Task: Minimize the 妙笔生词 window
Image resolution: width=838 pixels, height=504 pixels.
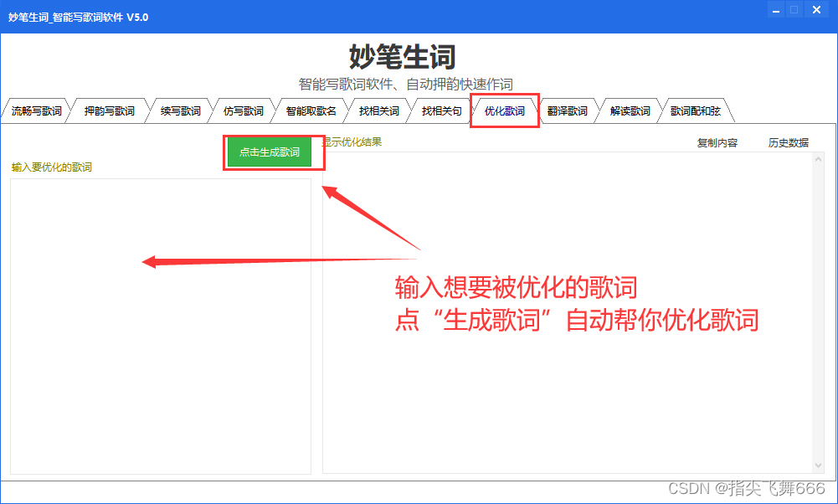Action: click(775, 9)
